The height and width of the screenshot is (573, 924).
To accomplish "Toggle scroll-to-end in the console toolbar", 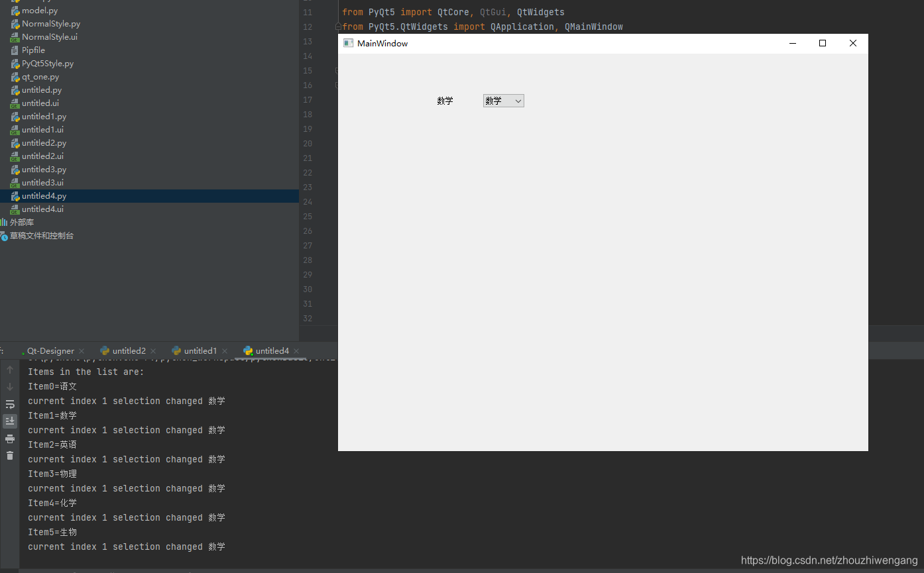I will (x=10, y=421).
